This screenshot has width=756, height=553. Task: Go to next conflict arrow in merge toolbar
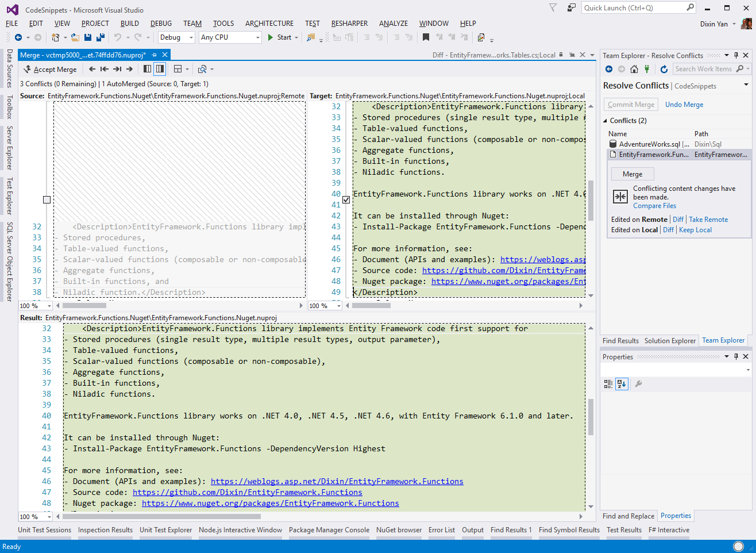(x=129, y=69)
